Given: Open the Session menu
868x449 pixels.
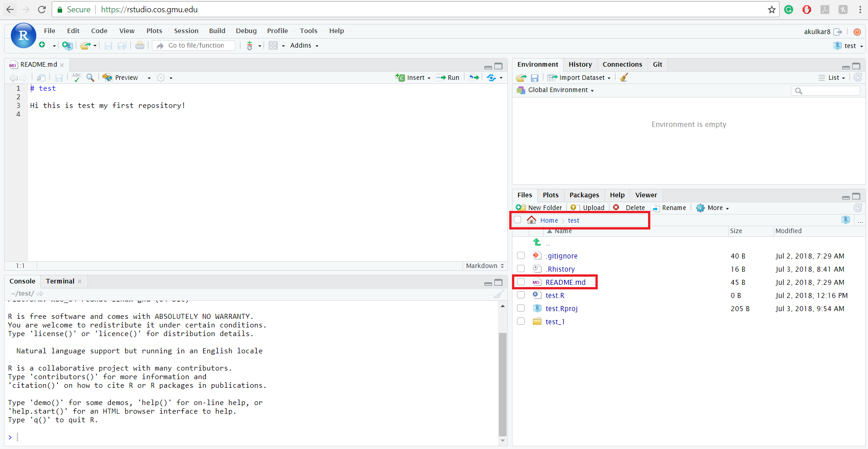Looking at the screenshot, I should (x=186, y=31).
